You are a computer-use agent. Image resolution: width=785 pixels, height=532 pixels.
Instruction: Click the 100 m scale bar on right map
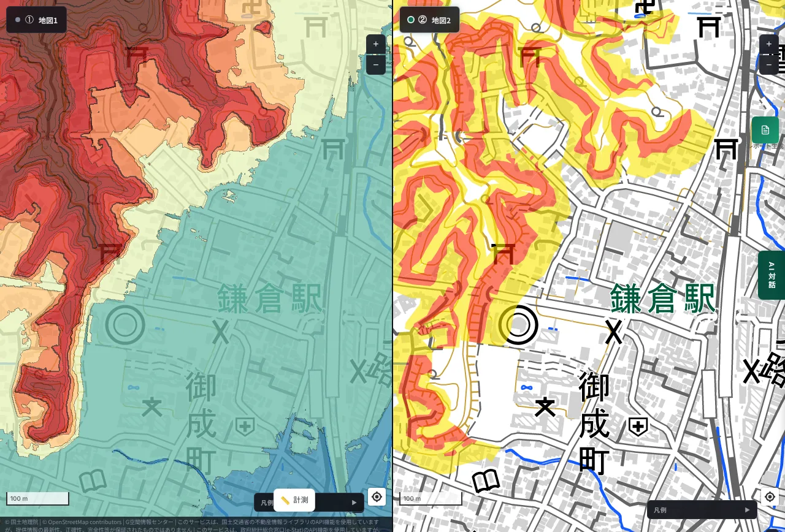[431, 499]
